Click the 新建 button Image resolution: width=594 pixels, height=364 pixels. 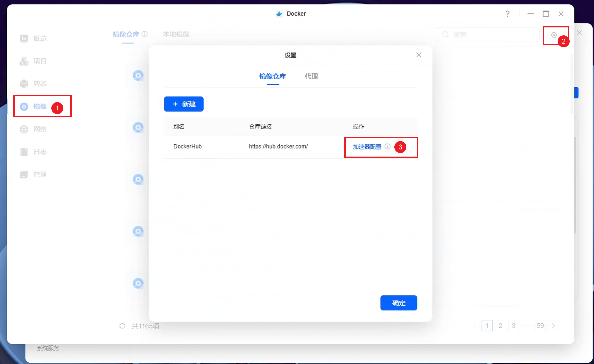[x=184, y=104]
